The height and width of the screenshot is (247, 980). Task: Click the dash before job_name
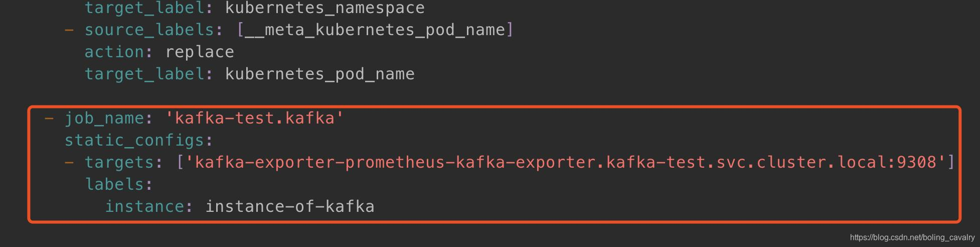[49, 118]
